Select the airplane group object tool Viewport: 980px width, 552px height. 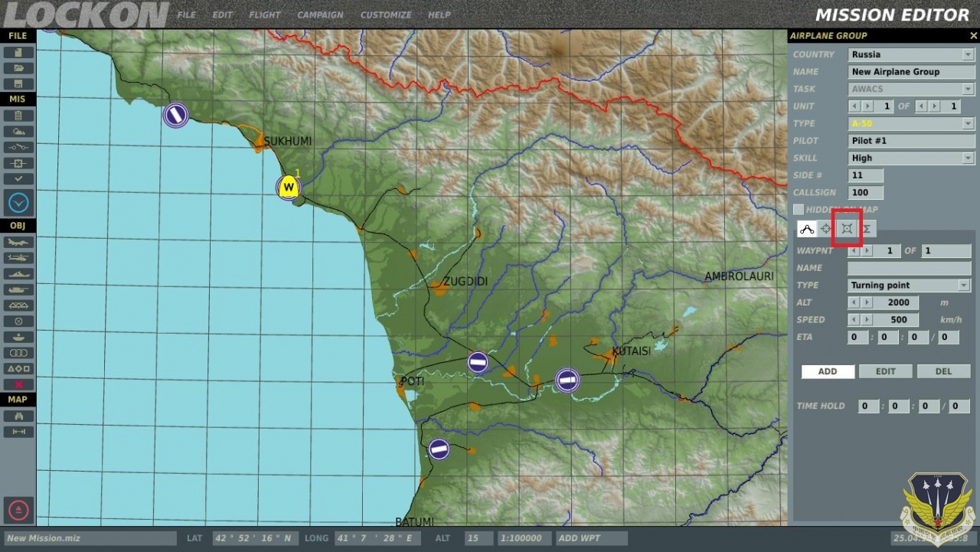(x=18, y=242)
